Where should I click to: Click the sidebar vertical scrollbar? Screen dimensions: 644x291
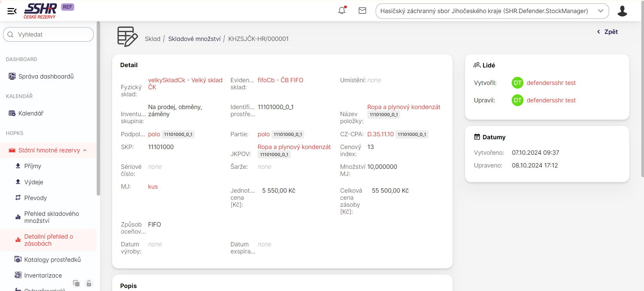coord(98,107)
